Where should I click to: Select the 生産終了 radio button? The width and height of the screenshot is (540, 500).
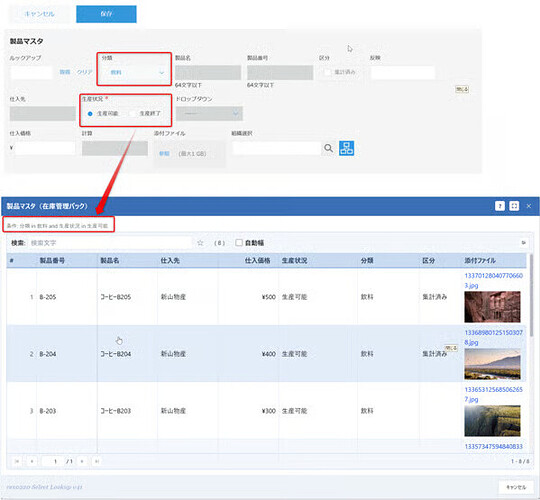132,113
